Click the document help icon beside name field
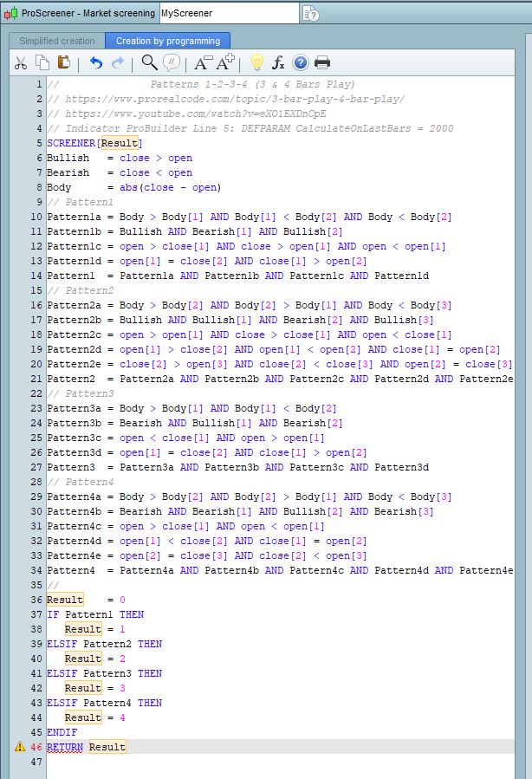 (310, 14)
